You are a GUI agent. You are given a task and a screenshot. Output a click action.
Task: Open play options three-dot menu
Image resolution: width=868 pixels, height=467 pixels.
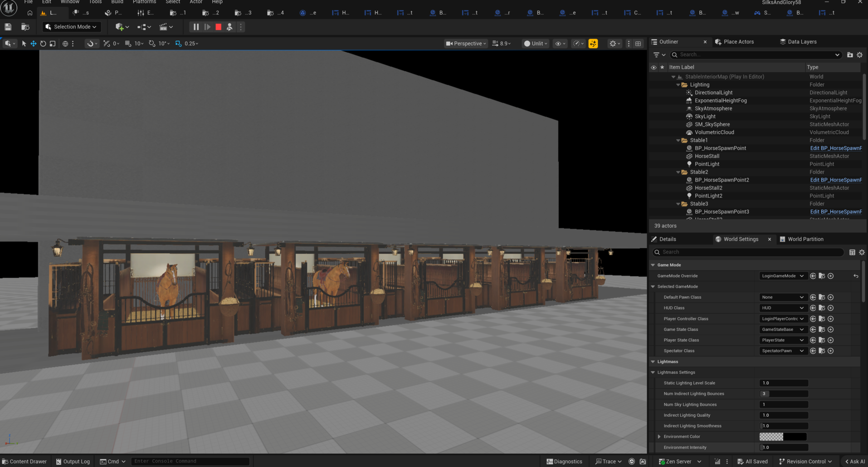[x=241, y=27]
